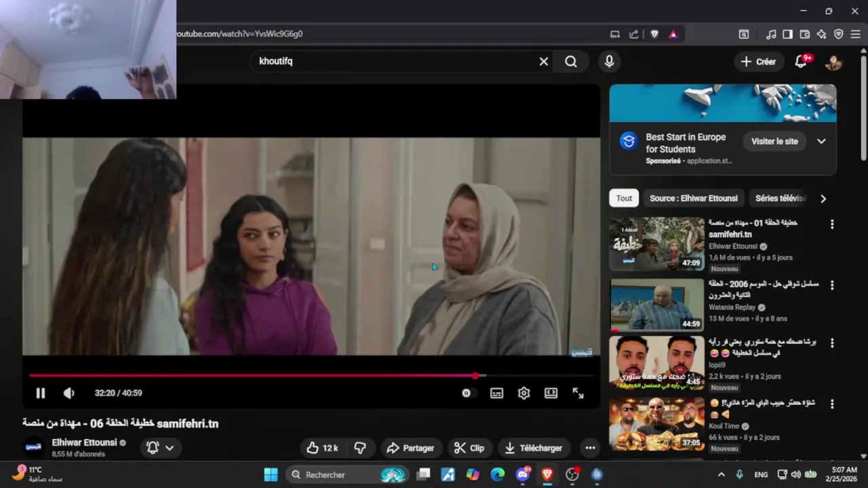
Task: Open options menu for episode 01 video
Action: point(832,224)
